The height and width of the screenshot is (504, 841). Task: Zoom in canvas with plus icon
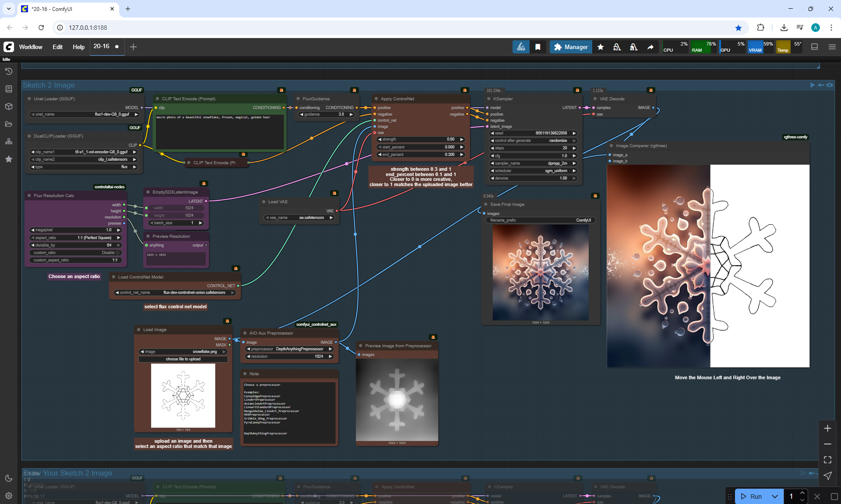[x=827, y=428]
